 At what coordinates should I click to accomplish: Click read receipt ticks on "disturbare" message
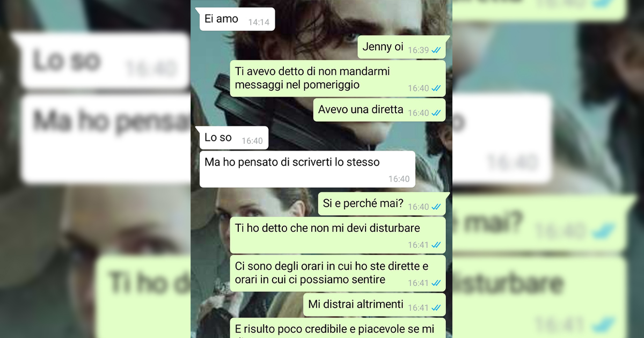(436, 245)
